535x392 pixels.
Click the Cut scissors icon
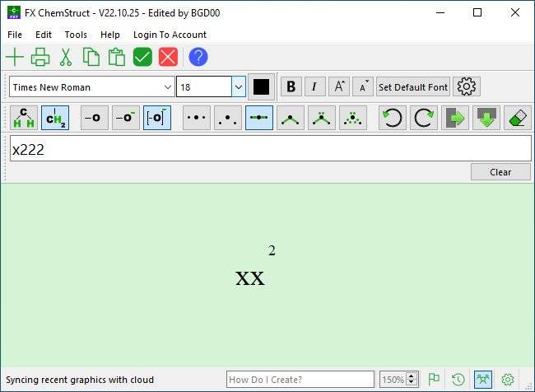(66, 57)
